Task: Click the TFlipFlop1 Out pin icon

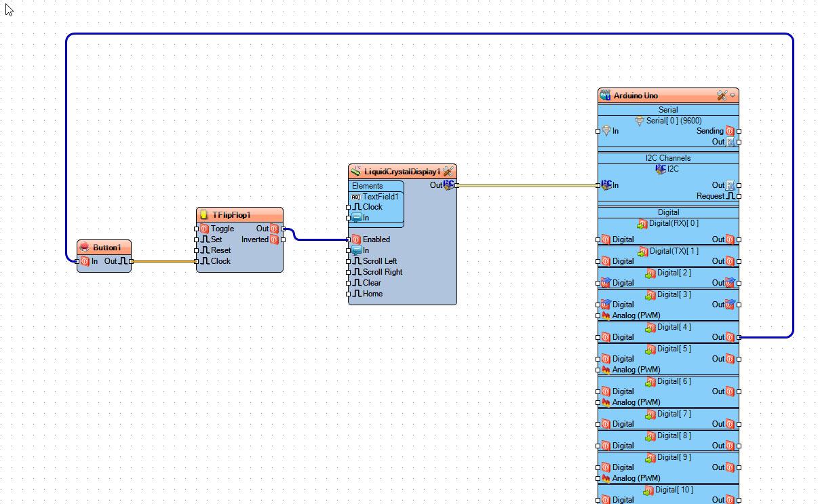Action: coord(274,229)
